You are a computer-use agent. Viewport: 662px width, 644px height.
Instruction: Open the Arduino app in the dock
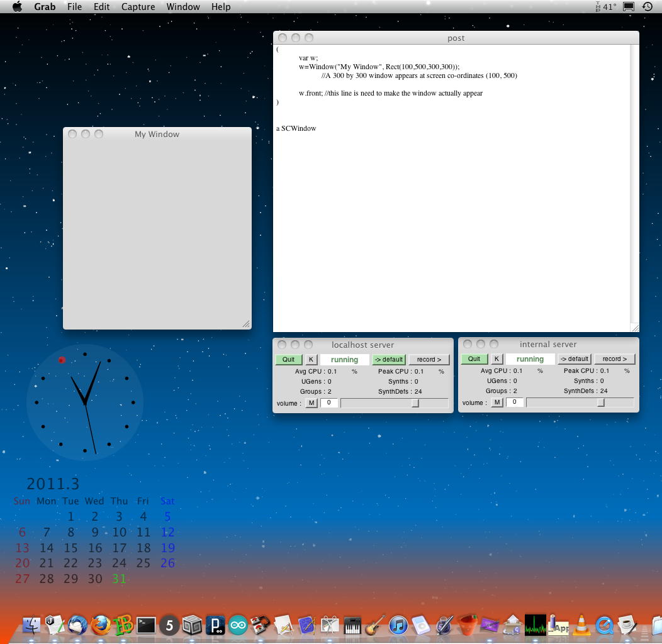(238, 625)
